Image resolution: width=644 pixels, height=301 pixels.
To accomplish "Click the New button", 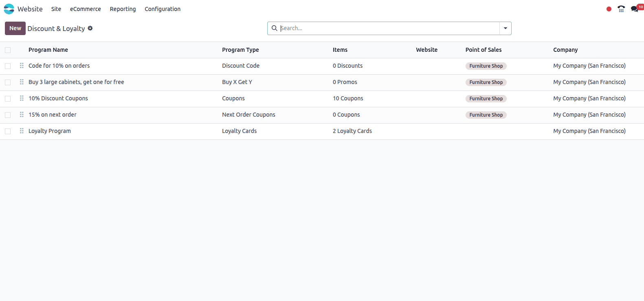I will [x=15, y=28].
